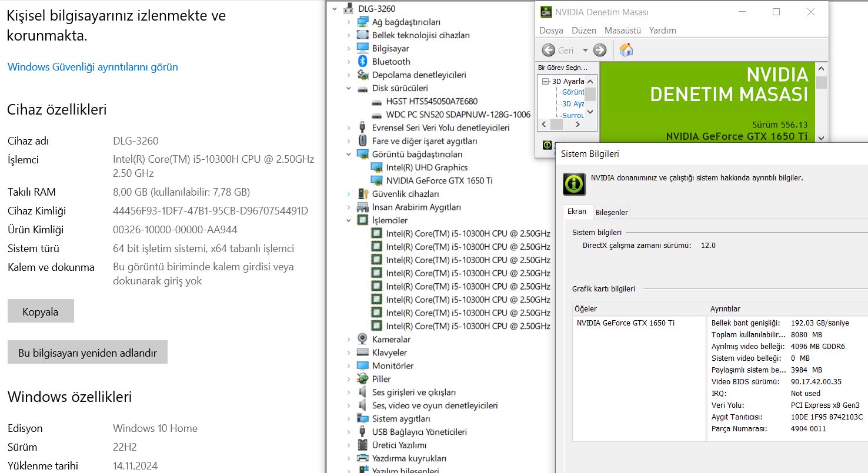
Task: Click the NVIDIA home icon in toolbar
Action: pos(626,50)
